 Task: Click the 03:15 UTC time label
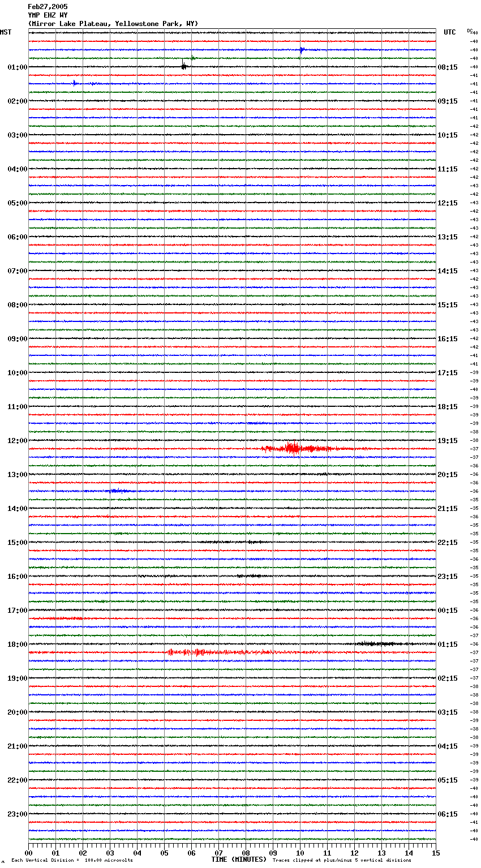448,712
